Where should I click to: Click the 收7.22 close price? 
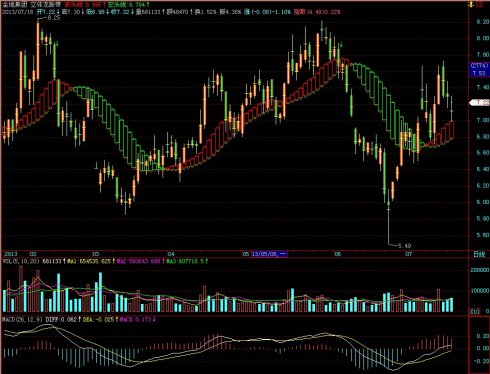(x=122, y=12)
